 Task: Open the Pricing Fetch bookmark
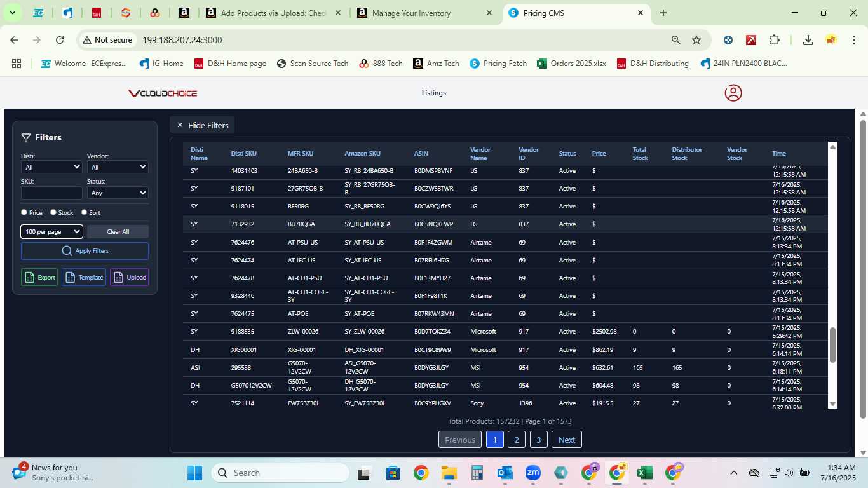498,64
